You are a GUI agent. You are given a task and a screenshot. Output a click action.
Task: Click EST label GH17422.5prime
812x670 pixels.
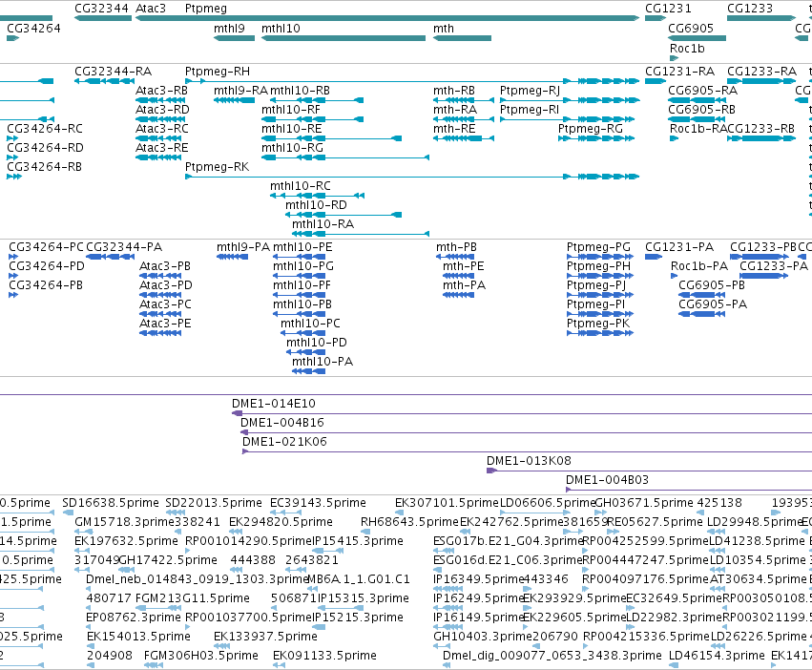pyautogui.click(x=168, y=560)
